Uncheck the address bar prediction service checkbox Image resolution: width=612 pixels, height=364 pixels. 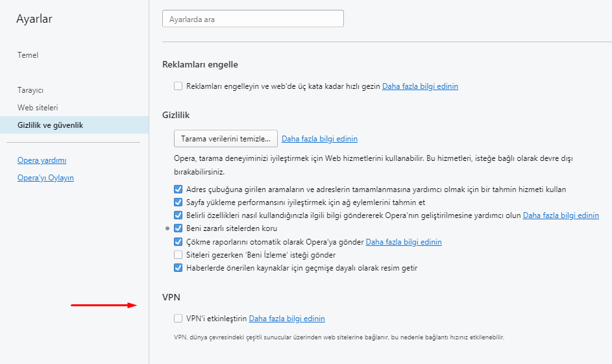178,189
